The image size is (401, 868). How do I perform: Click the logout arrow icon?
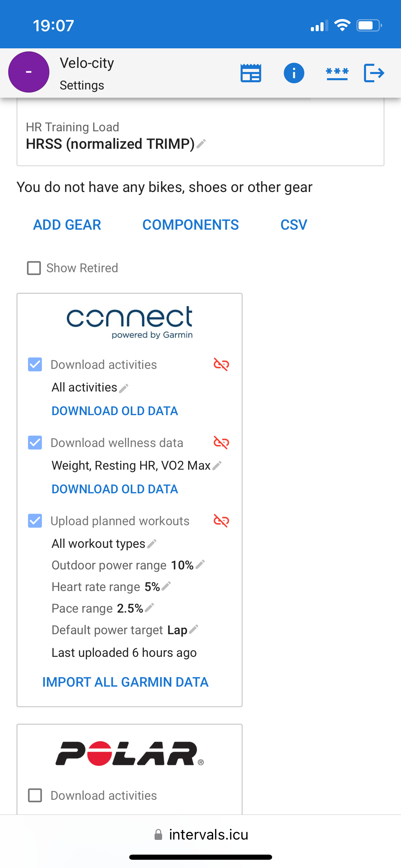pyautogui.click(x=374, y=73)
